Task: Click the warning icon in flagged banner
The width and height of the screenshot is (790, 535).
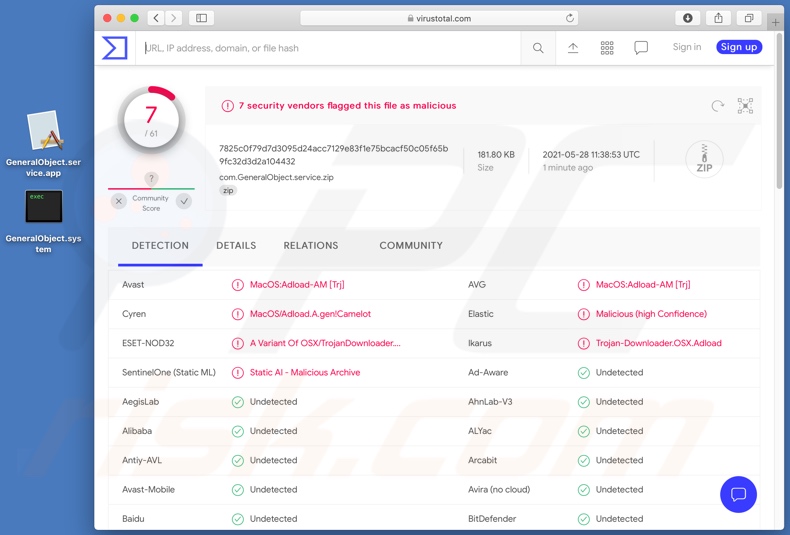Action: coord(228,106)
